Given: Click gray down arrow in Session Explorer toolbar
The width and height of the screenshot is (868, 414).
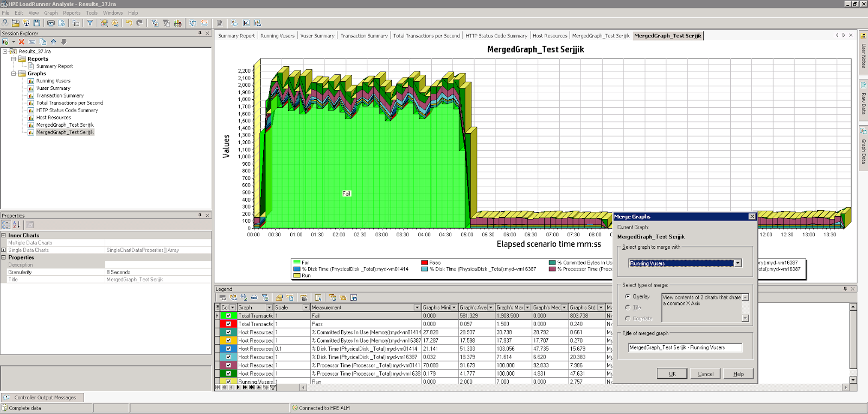Looking at the screenshot, I should pyautogui.click(x=63, y=42).
